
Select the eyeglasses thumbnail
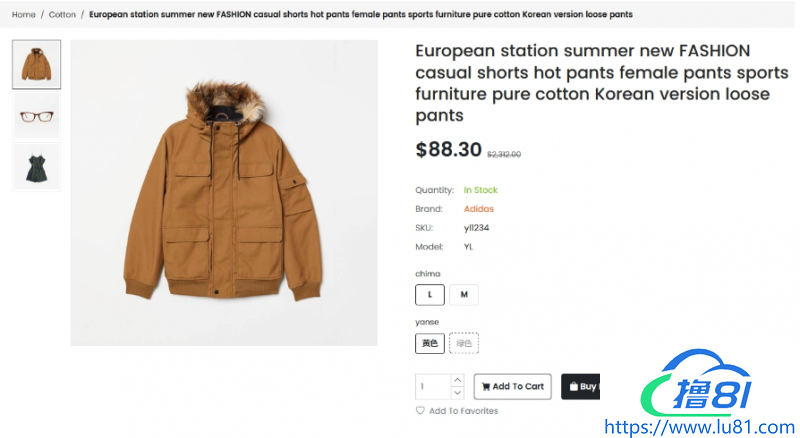tap(37, 116)
